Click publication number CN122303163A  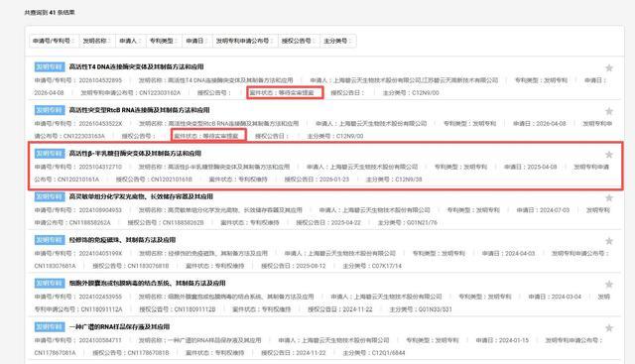coord(84,136)
